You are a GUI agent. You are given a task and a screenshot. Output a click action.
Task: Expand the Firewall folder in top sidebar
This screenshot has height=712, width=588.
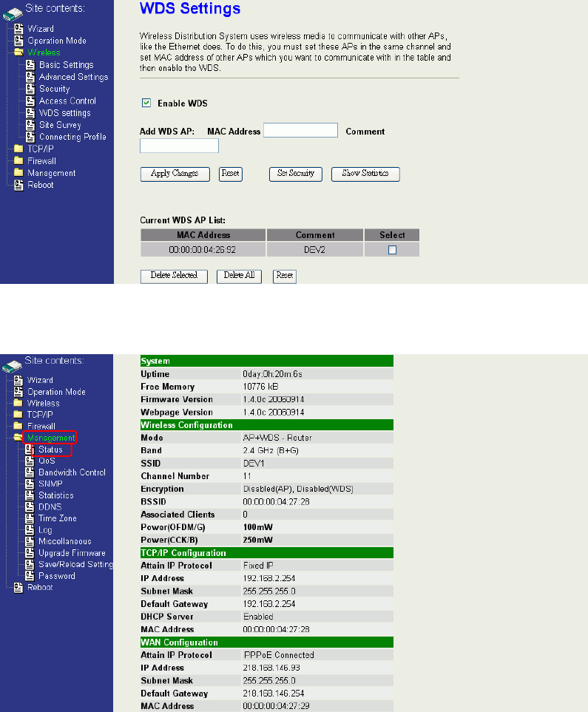coord(18,160)
